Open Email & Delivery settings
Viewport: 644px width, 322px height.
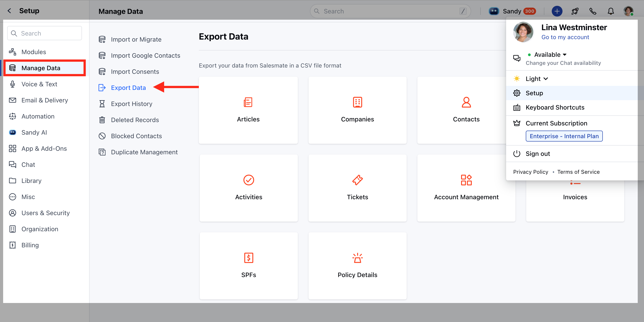tap(45, 100)
